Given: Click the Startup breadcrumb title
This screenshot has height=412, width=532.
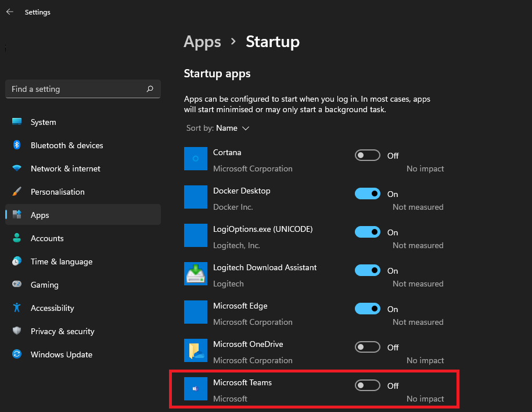Looking at the screenshot, I should click(273, 42).
